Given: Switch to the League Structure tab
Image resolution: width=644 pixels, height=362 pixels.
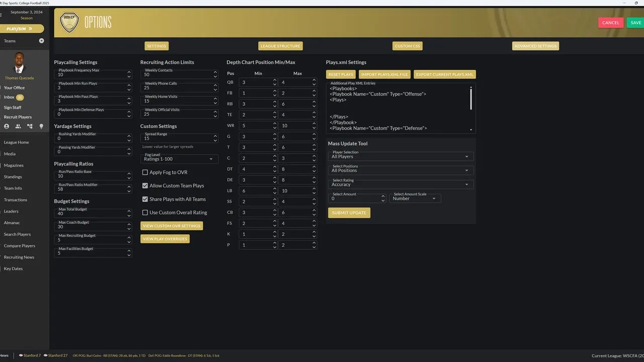Looking at the screenshot, I should [x=281, y=46].
